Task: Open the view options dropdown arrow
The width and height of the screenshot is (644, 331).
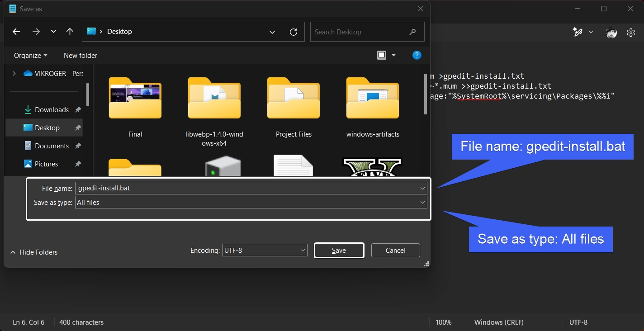Action: 393,55
